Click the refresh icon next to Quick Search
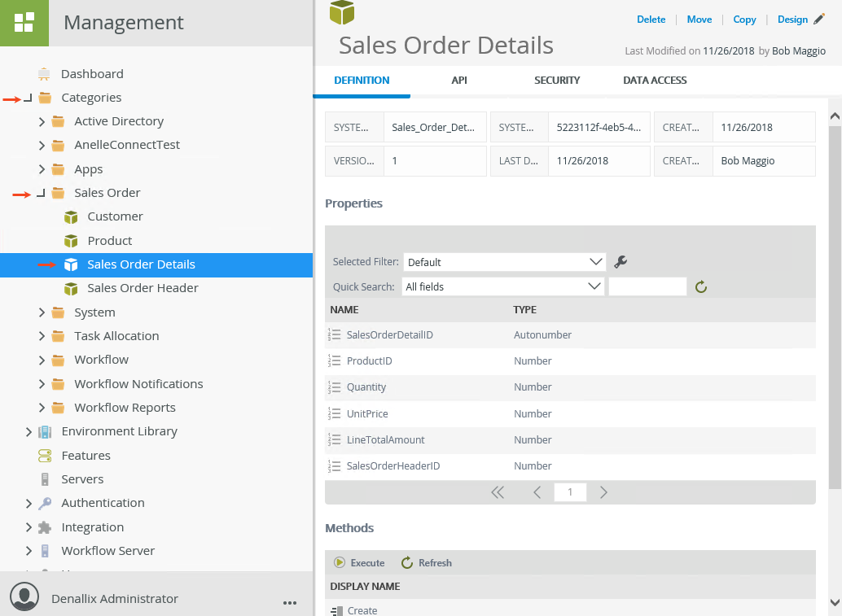The height and width of the screenshot is (616, 842). [700, 286]
